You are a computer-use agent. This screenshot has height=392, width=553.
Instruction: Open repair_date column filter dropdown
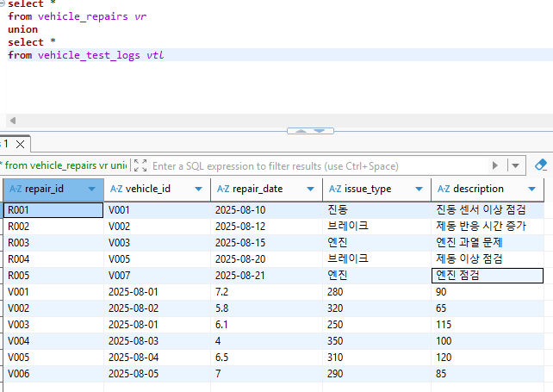click(x=310, y=190)
